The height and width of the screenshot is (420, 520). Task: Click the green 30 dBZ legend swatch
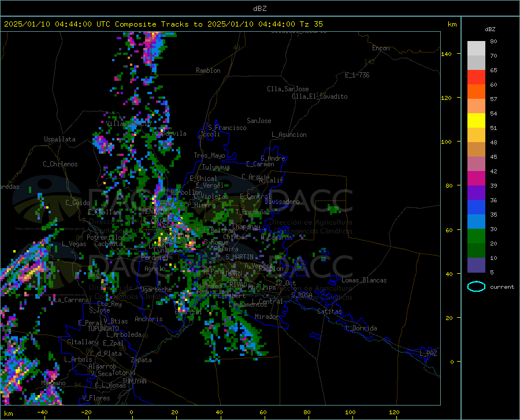476,236
